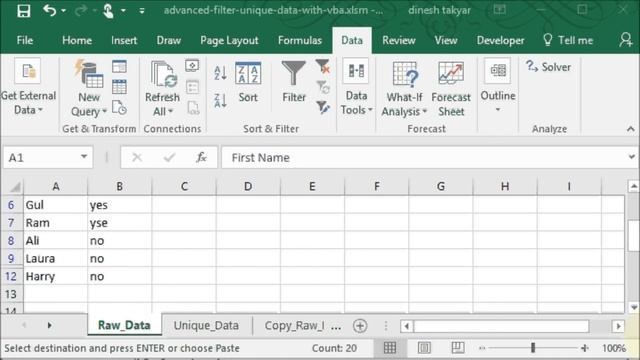
Task: Open the Undo history dropdown arrow
Action: pos(64,11)
